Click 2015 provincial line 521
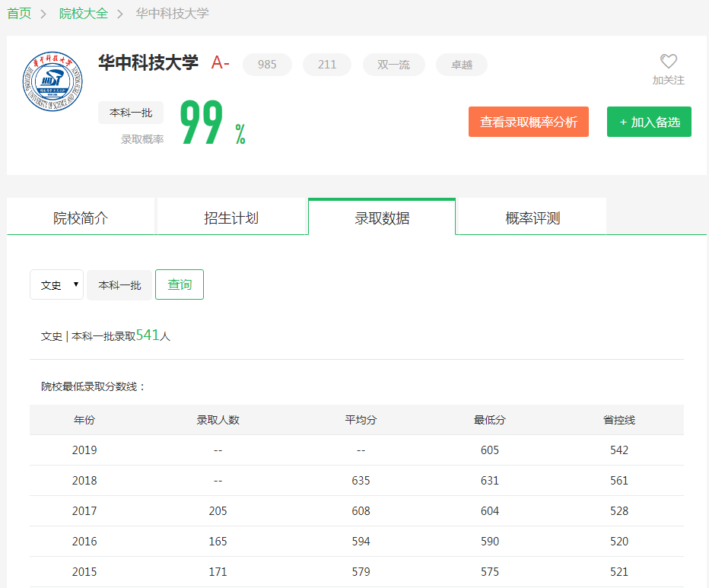Image resolution: width=709 pixels, height=588 pixels. tap(619, 572)
